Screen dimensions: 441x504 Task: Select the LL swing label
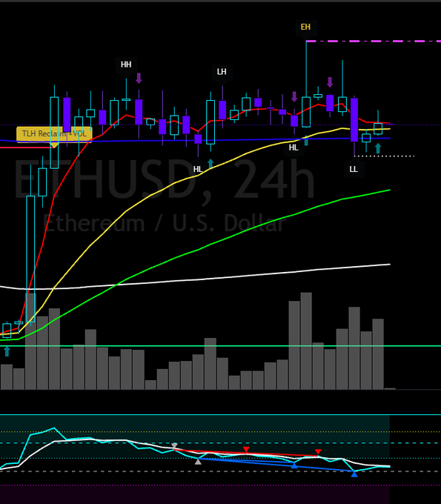click(x=354, y=170)
